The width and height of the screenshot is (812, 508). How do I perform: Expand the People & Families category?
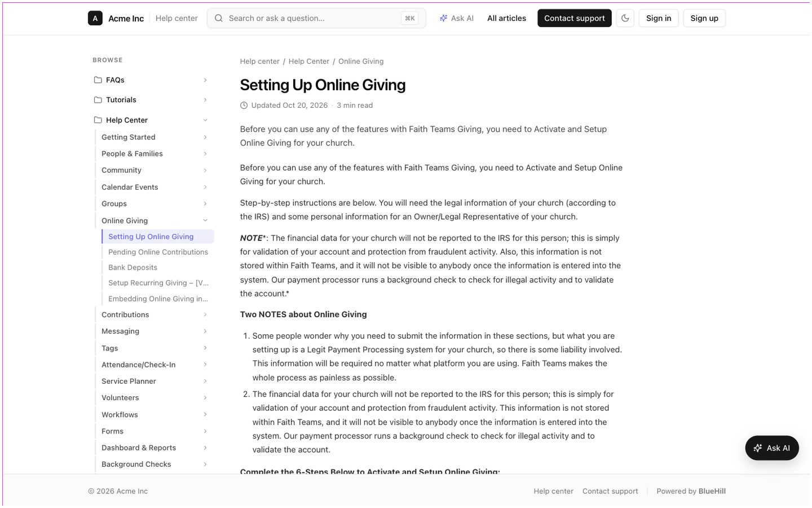point(155,154)
